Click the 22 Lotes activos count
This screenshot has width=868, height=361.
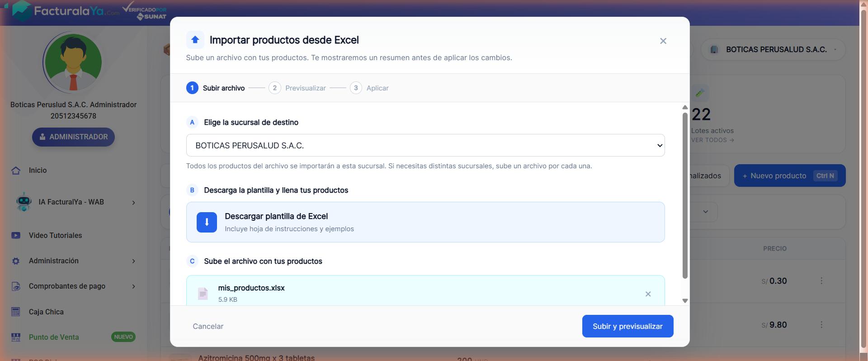point(701,114)
